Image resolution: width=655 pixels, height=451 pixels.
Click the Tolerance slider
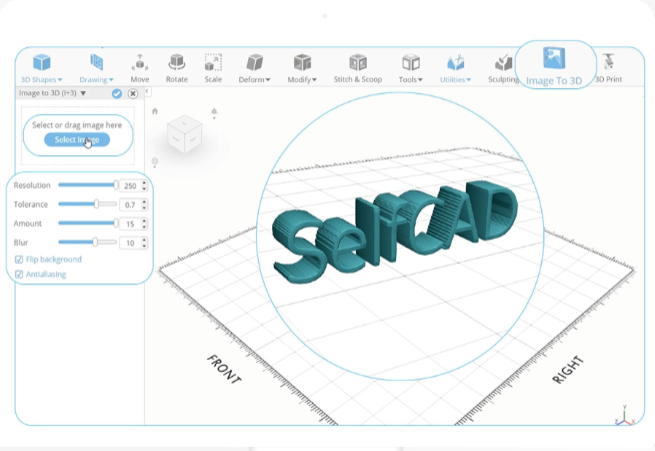pos(88,204)
